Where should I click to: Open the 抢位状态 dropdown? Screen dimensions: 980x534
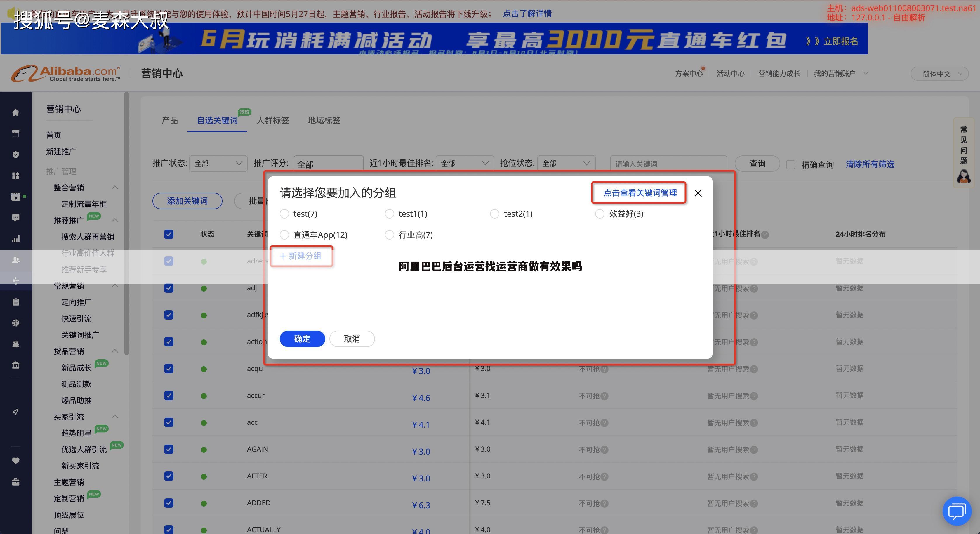(x=566, y=163)
